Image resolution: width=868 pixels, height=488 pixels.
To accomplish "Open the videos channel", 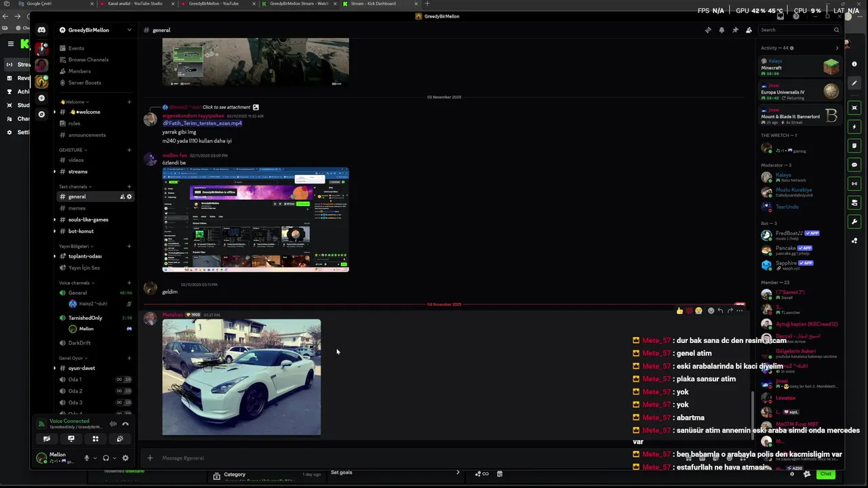I will 76,160.
